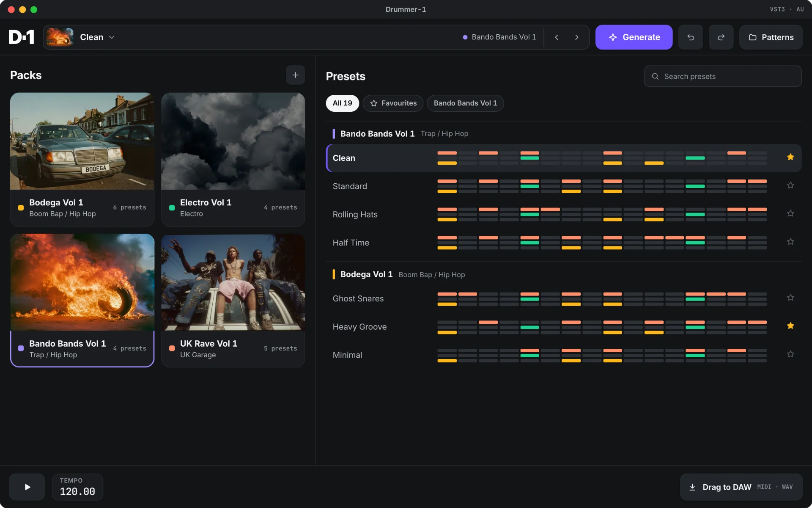Switch to the All 19 filter tab

342,103
